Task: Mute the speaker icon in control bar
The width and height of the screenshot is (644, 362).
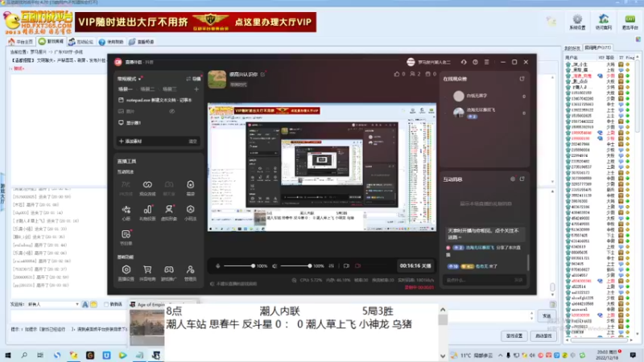Action: (x=275, y=266)
